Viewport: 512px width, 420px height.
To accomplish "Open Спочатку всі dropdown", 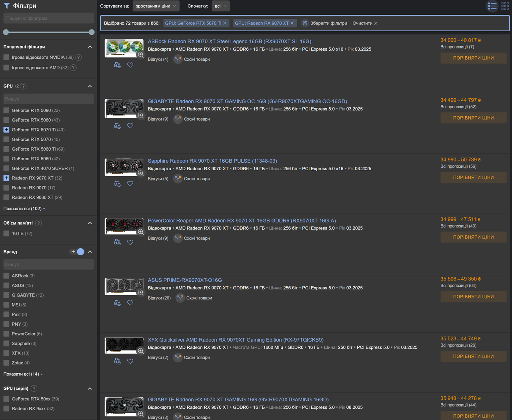I will coord(220,6).
